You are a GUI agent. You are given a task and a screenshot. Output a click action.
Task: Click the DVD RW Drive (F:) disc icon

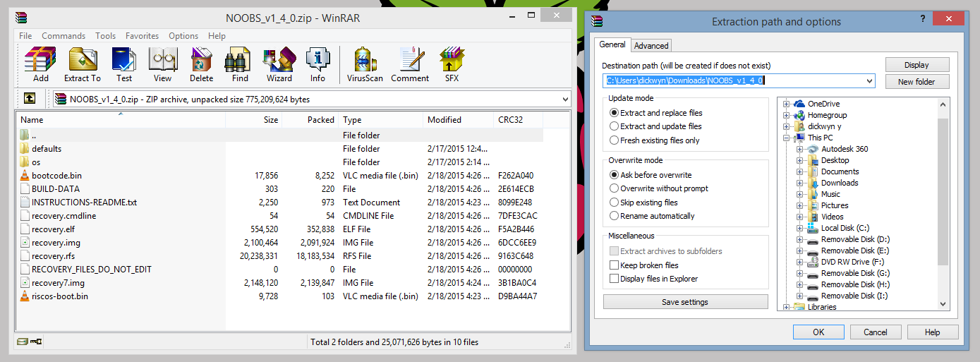[812, 262]
